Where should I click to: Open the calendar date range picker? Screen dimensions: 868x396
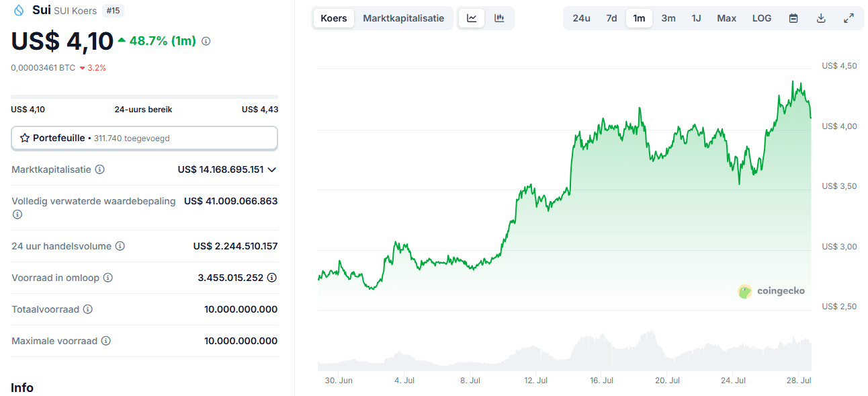click(x=793, y=18)
